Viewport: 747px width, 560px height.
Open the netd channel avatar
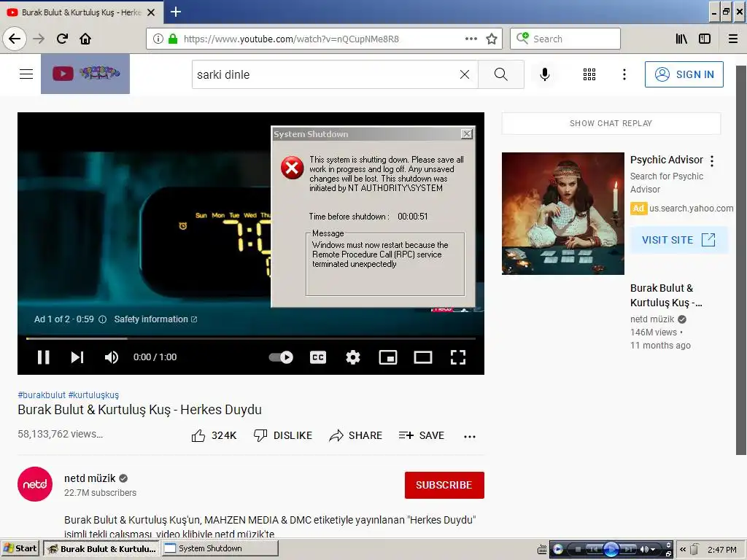[x=35, y=484]
